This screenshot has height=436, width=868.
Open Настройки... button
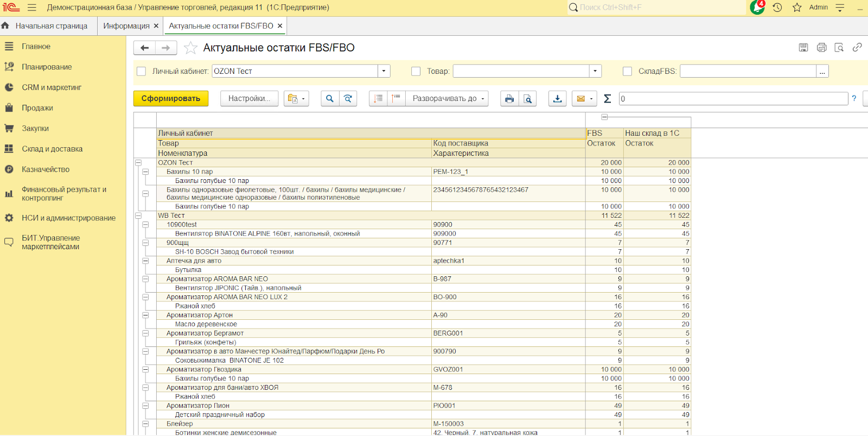[x=249, y=98]
